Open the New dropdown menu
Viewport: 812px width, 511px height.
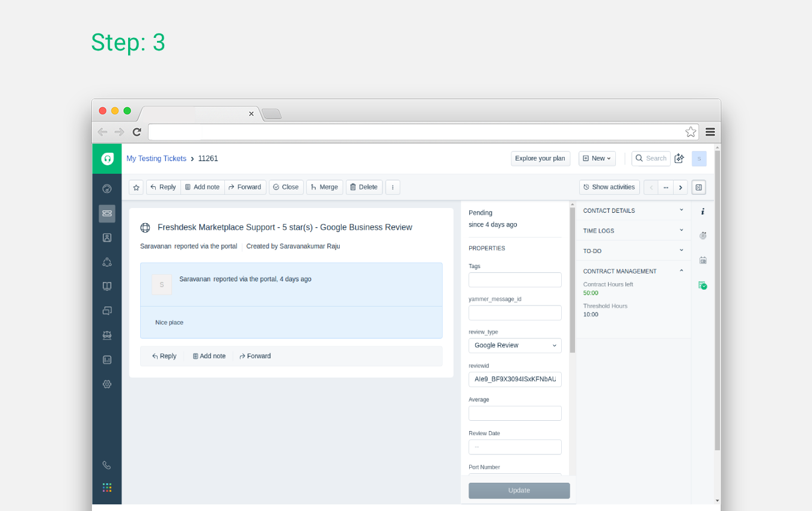pos(597,158)
